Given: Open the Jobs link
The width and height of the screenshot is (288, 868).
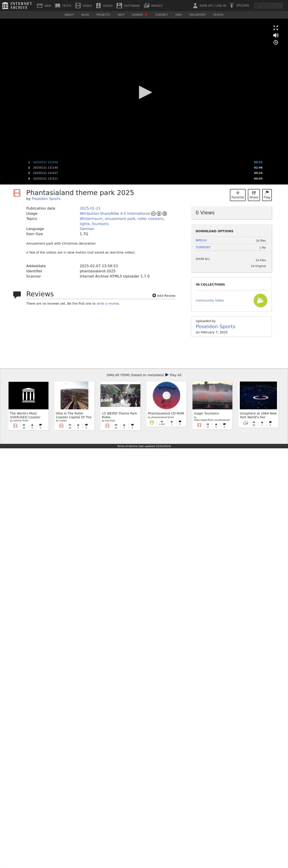Looking at the screenshot, I should click(x=178, y=15).
